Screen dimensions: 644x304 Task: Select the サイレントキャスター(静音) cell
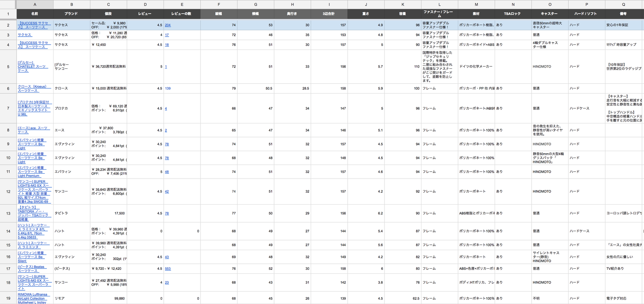pyautogui.click(x=550, y=257)
